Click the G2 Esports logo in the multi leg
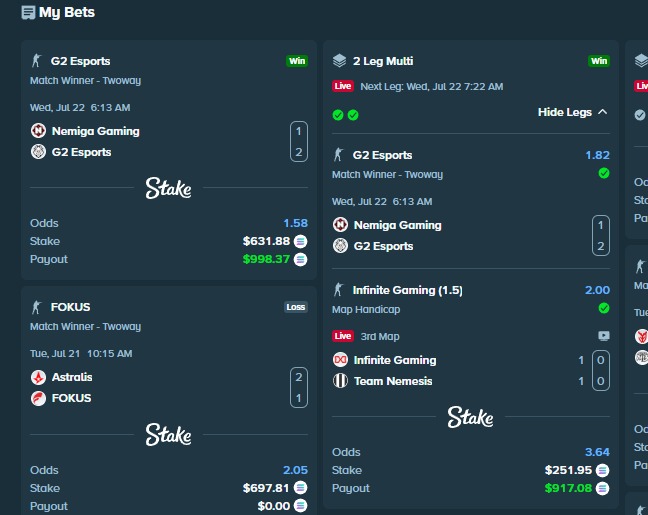The height and width of the screenshot is (515, 648). coord(341,246)
